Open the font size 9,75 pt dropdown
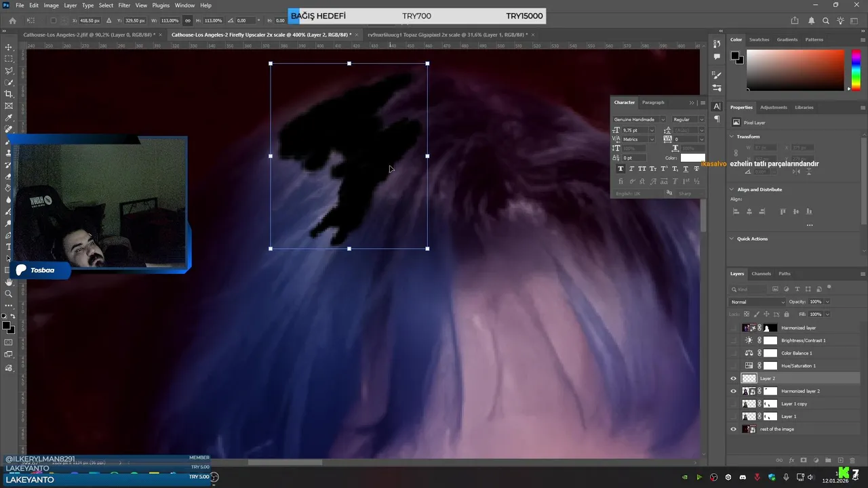Screen dimensions: 868x488 point(652,130)
